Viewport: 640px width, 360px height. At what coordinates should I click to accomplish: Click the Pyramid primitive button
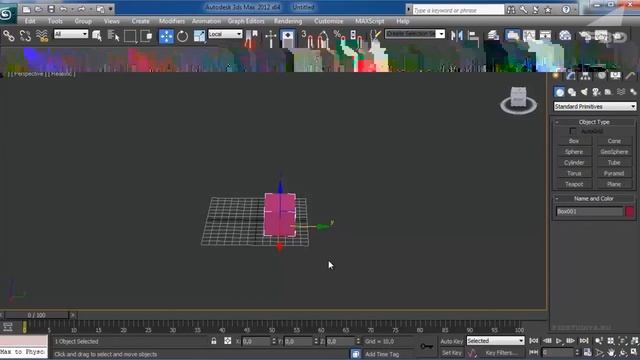pos(614,173)
